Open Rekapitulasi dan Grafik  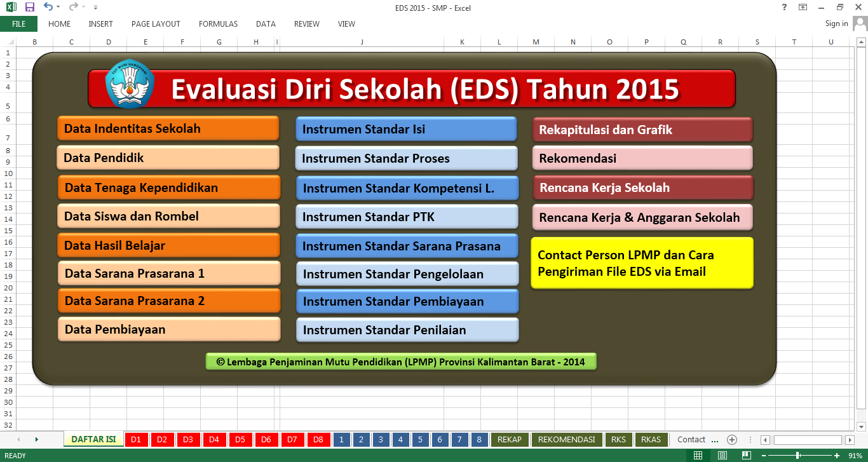click(x=642, y=130)
